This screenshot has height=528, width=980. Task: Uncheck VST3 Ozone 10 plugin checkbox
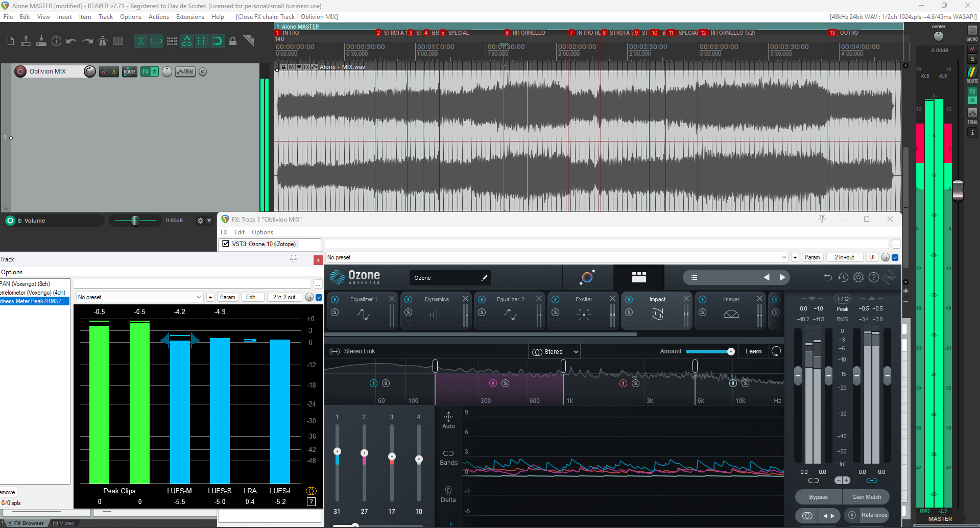click(226, 244)
